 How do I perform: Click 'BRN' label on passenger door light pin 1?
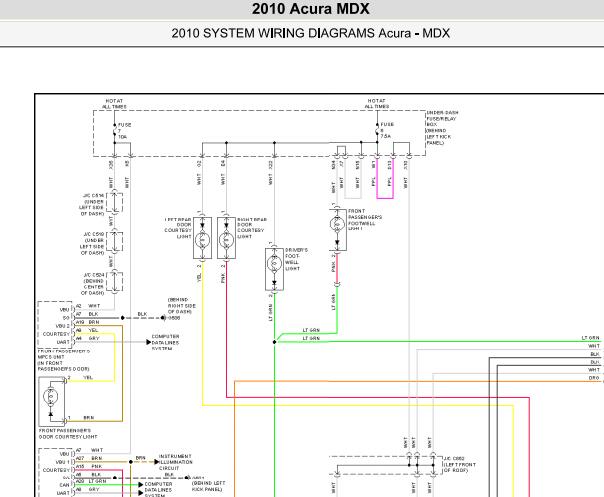click(89, 418)
